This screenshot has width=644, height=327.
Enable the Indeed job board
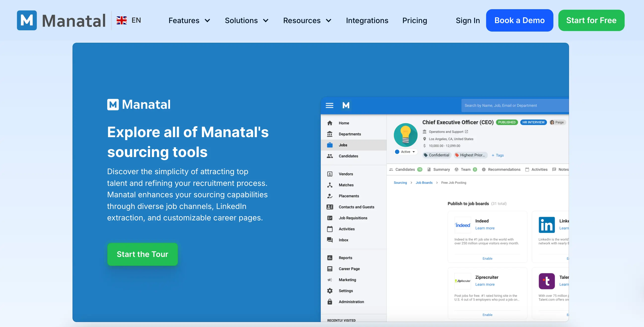click(487, 258)
